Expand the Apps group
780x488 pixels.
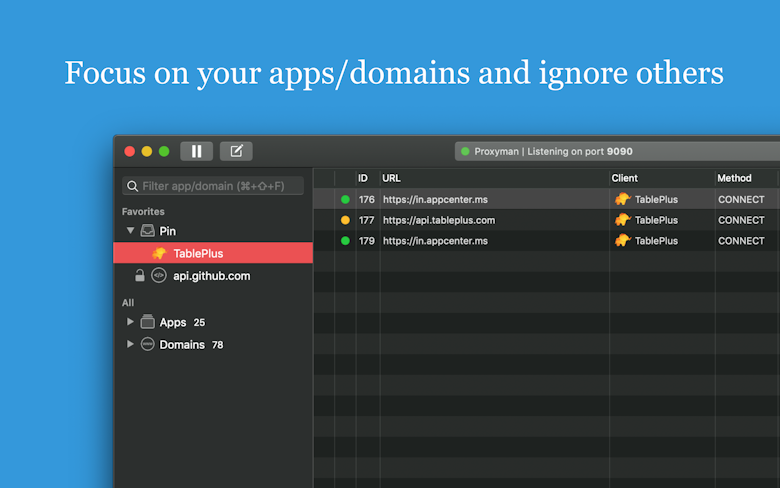click(x=130, y=322)
